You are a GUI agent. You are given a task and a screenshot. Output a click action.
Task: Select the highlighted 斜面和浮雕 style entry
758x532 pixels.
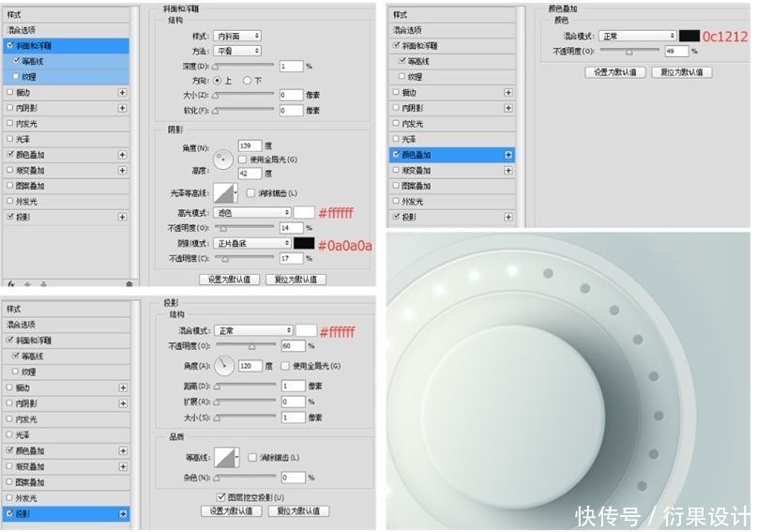pyautogui.click(x=67, y=45)
